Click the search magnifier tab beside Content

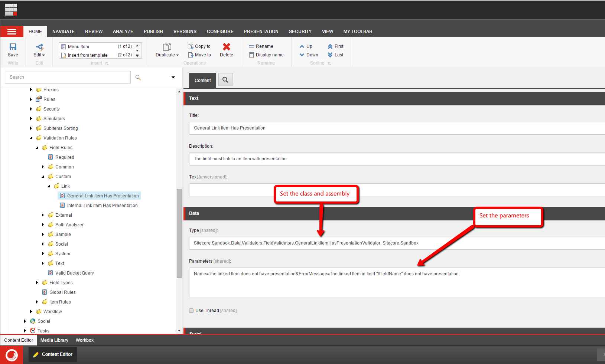(x=225, y=80)
